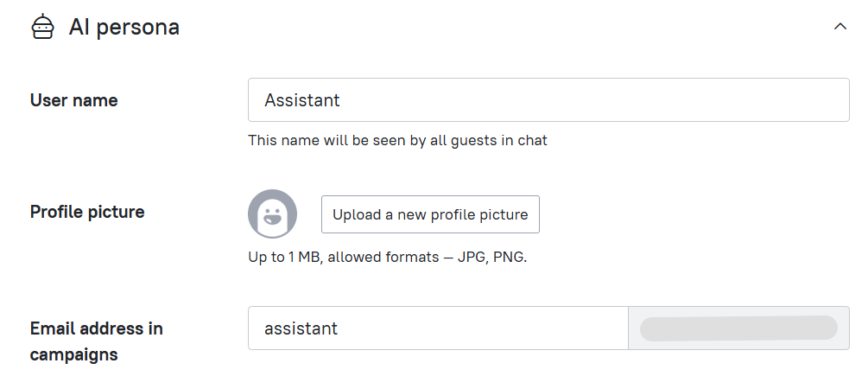The image size is (868, 376).
Task: Collapse the AI persona section with chevron
Action: coord(839,27)
